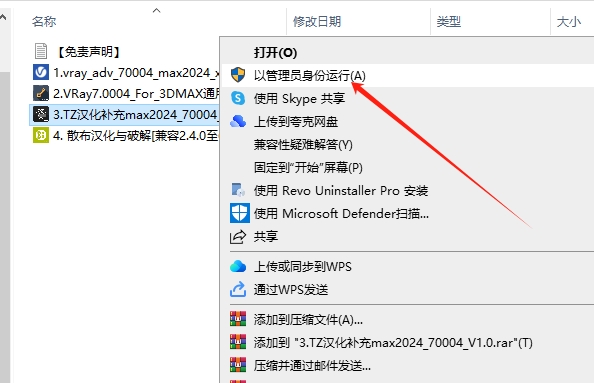Sort files by the 大小 column header
The height and width of the screenshot is (383, 594).
tap(569, 22)
